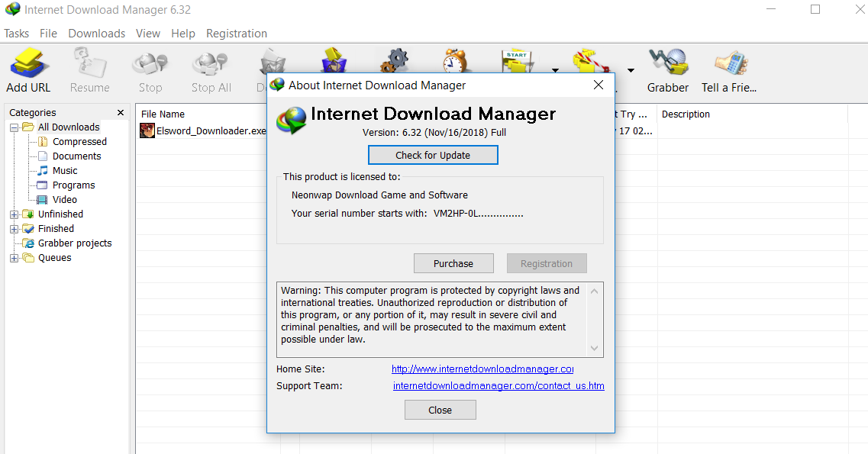The width and height of the screenshot is (868, 454).
Task: Open the File menu
Action: (48, 33)
